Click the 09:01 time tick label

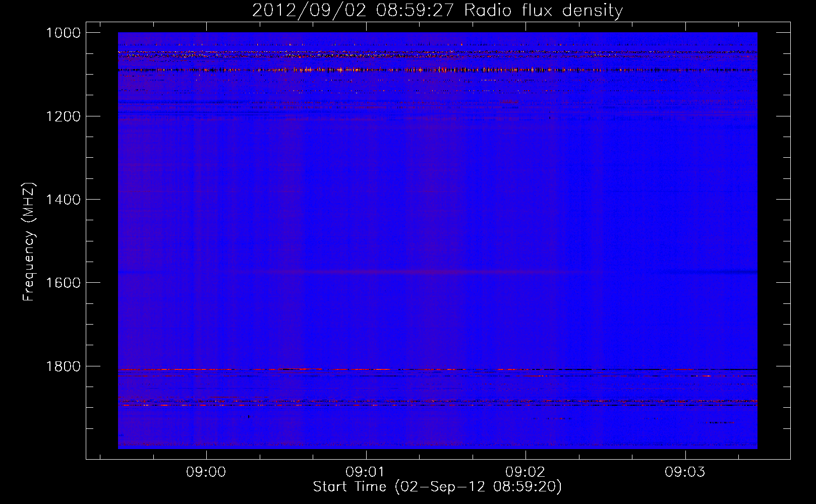(x=365, y=472)
